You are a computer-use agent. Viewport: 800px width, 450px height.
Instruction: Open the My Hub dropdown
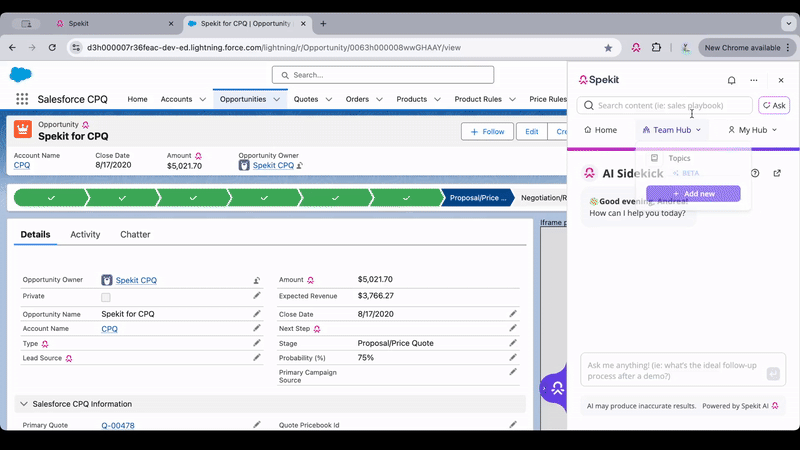tap(752, 130)
